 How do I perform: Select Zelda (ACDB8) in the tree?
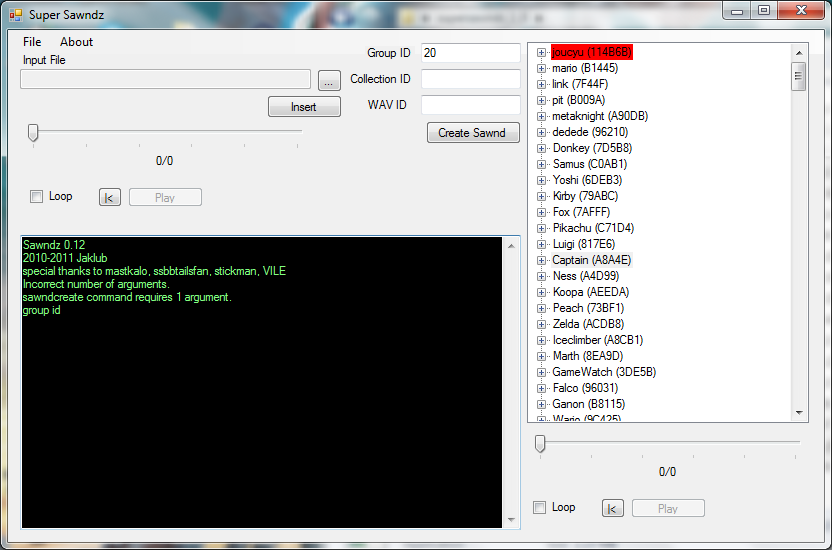point(588,324)
